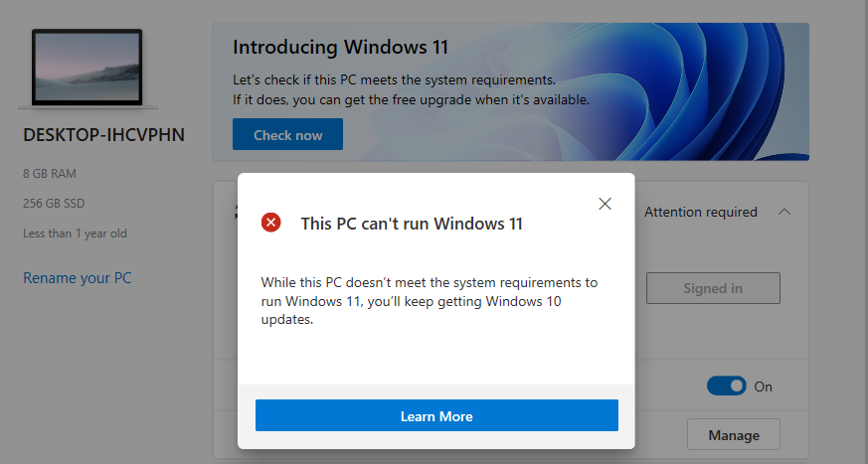Select the DESKTOP-IHCVPHN device name
This screenshot has height=464, width=868.
coord(103,135)
